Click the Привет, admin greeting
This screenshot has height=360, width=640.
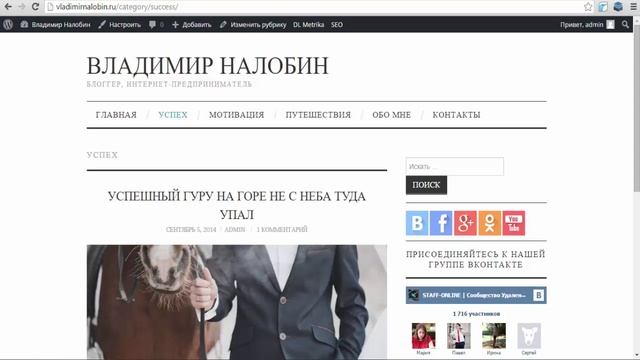click(581, 24)
